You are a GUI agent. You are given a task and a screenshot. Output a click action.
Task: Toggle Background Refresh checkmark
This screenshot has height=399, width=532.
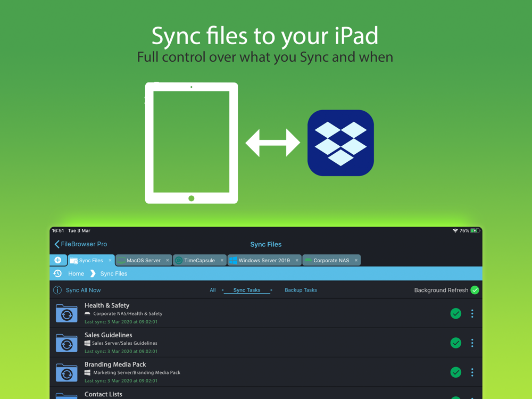pyautogui.click(x=475, y=290)
